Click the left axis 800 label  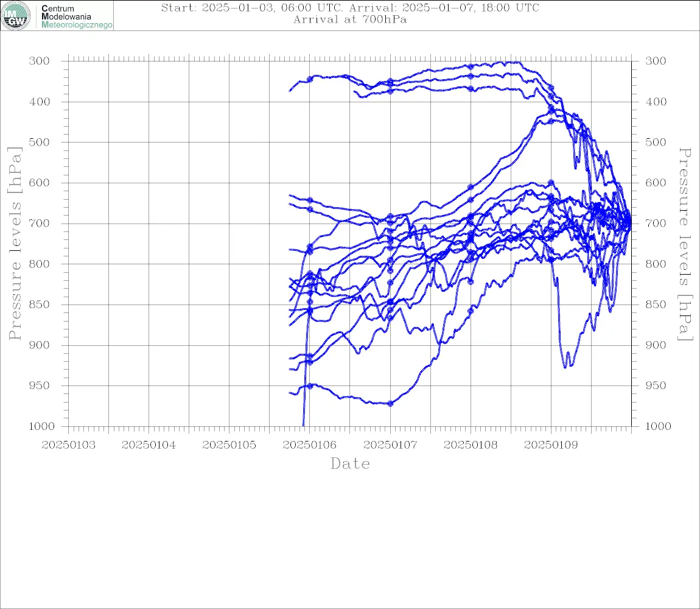40,264
